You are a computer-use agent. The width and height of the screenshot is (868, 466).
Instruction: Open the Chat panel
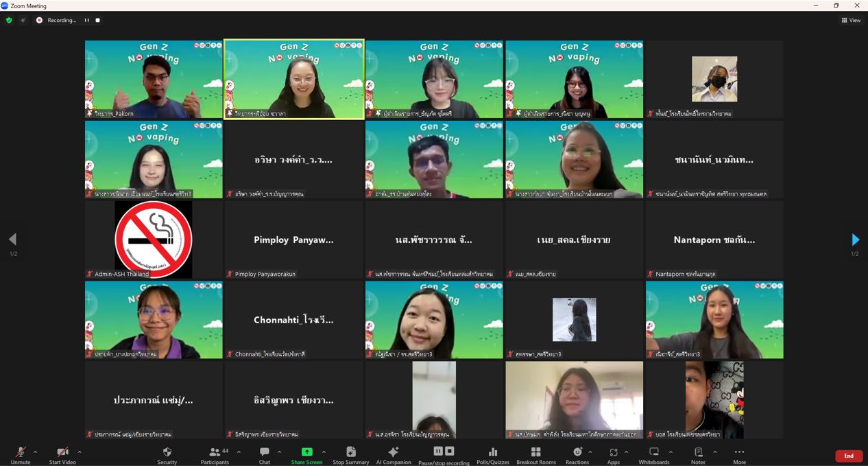(265, 452)
